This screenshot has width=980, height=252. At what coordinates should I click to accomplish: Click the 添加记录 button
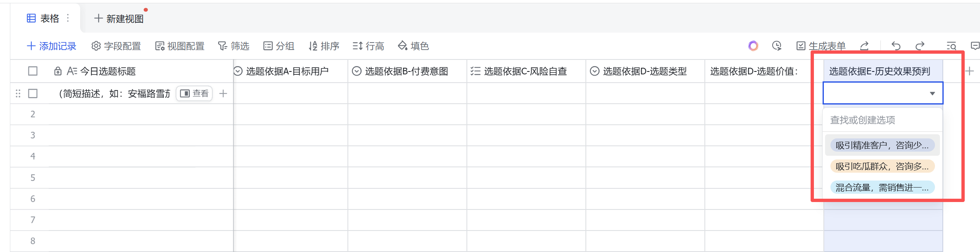point(52,46)
